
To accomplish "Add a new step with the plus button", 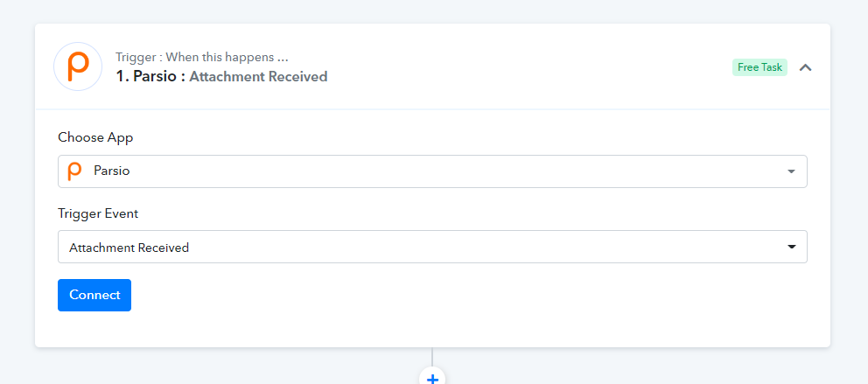I will [x=432, y=377].
